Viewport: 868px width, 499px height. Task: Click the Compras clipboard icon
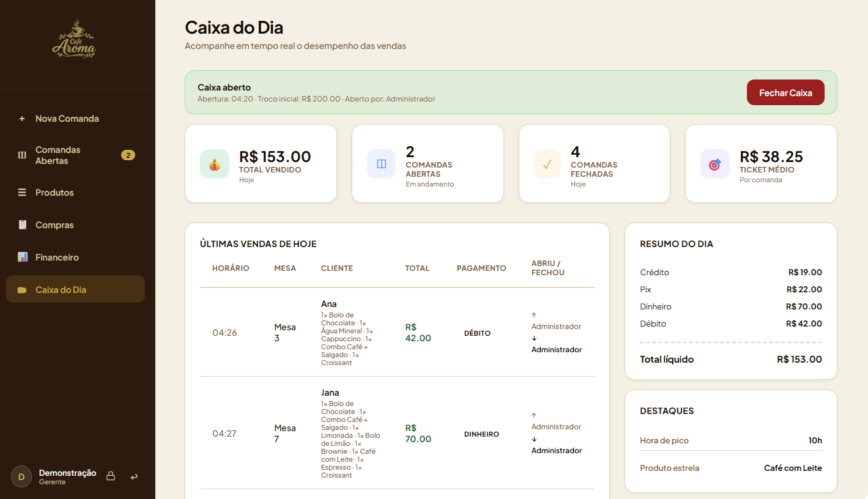pos(23,225)
